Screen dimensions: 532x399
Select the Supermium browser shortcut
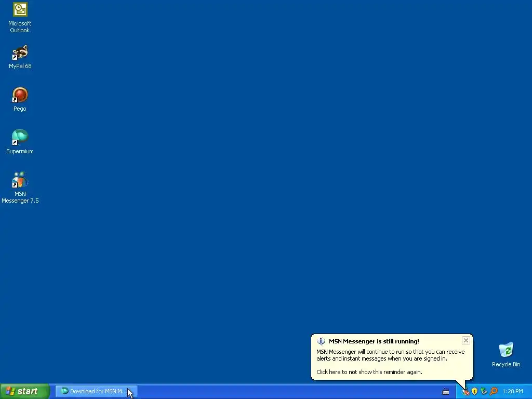(20, 142)
